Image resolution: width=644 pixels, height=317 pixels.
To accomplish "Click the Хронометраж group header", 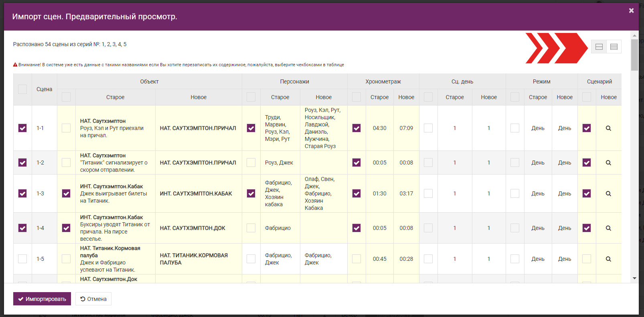I will 383,81.
